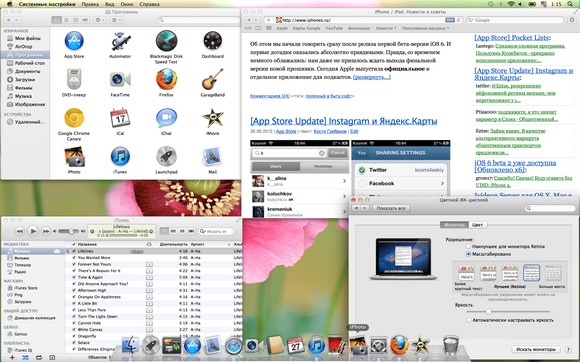Open Automator in the Finder window

(120, 41)
